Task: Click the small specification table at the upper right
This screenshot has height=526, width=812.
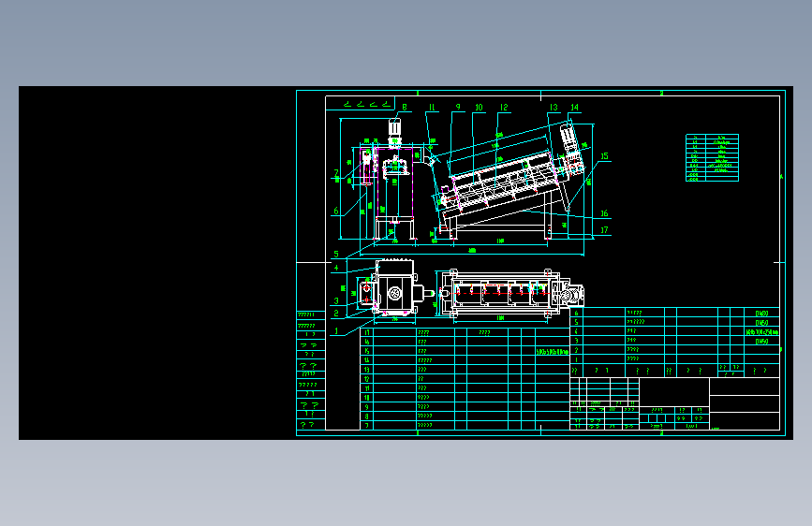Action: [712, 157]
